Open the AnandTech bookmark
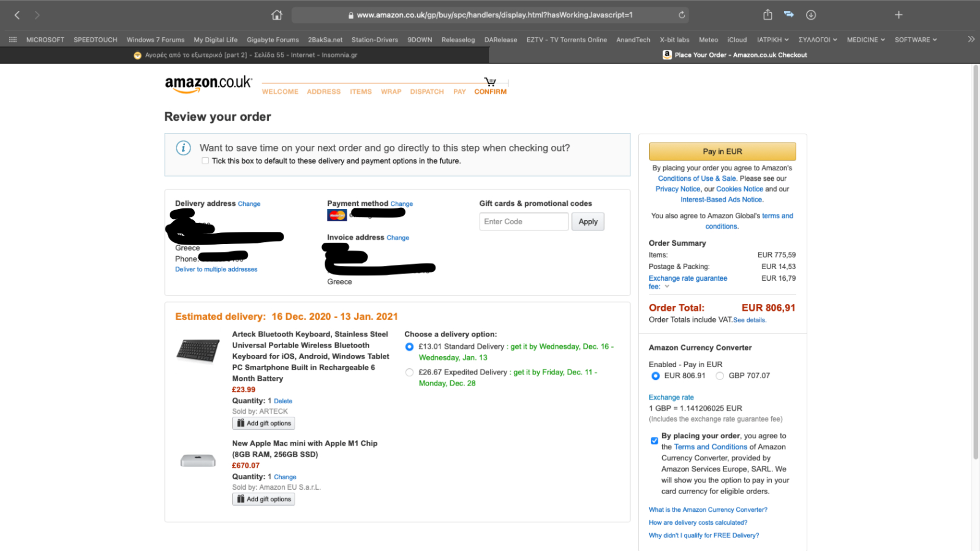 point(633,39)
